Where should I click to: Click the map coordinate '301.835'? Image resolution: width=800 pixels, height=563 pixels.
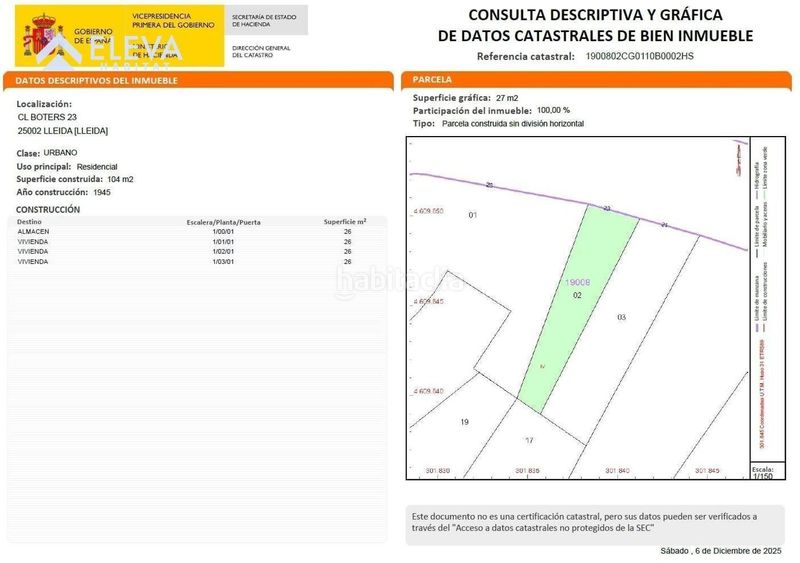[x=528, y=471]
